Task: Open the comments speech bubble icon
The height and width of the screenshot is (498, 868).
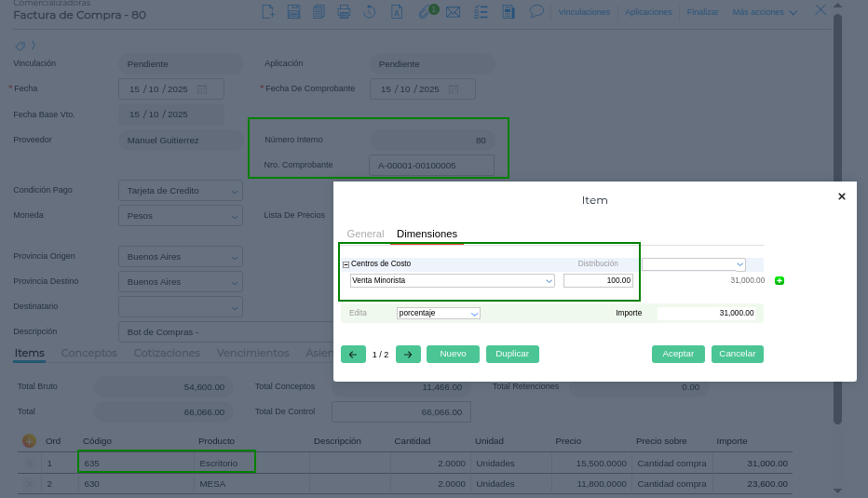Action: [x=536, y=11]
